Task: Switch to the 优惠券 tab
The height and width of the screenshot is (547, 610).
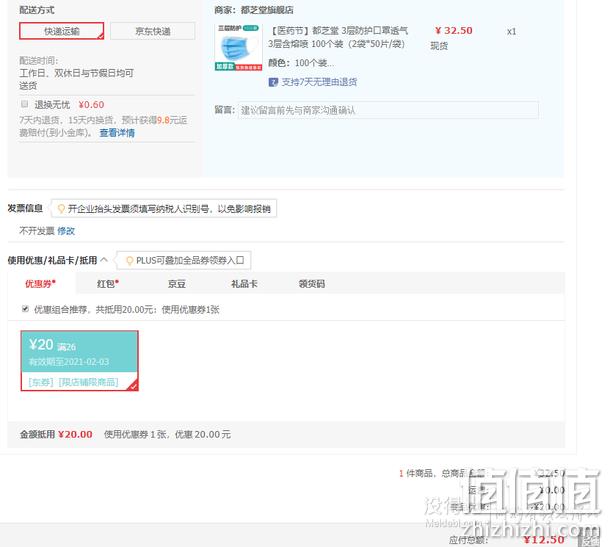Action: pos(40,284)
